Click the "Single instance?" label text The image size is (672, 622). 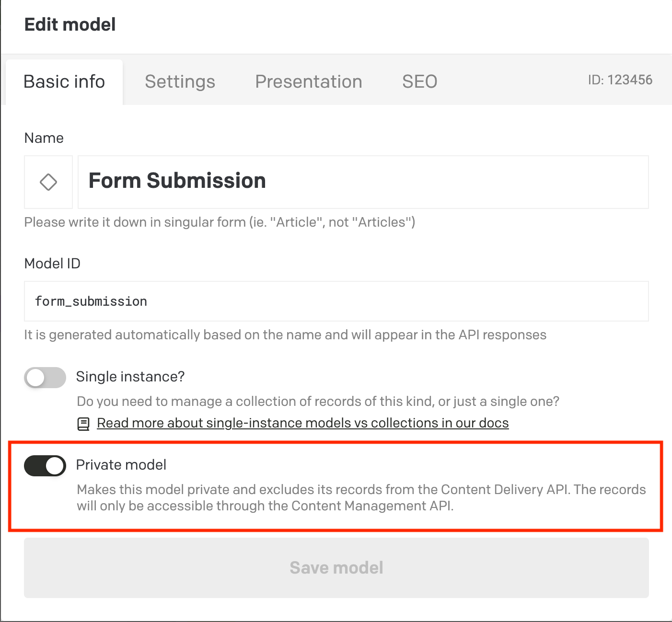point(130,377)
